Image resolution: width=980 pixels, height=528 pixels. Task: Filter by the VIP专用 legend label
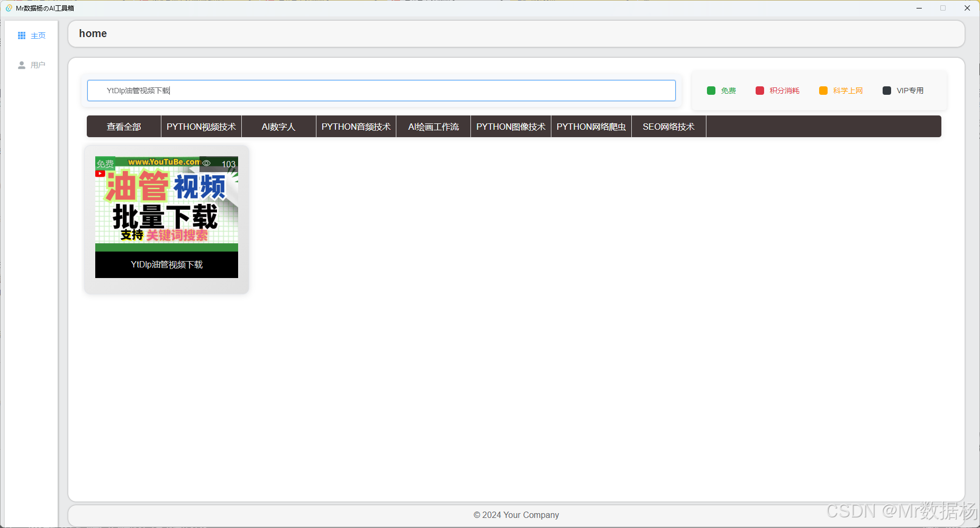[910, 91]
